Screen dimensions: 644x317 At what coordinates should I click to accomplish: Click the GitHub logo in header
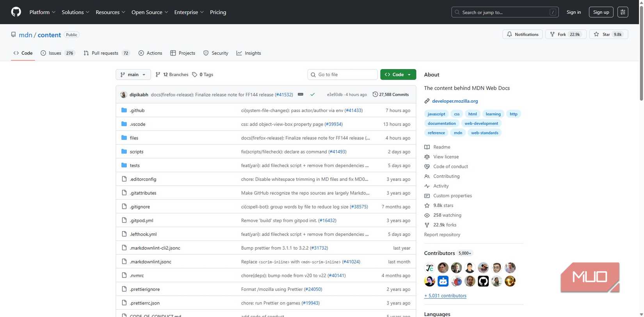(x=16, y=12)
